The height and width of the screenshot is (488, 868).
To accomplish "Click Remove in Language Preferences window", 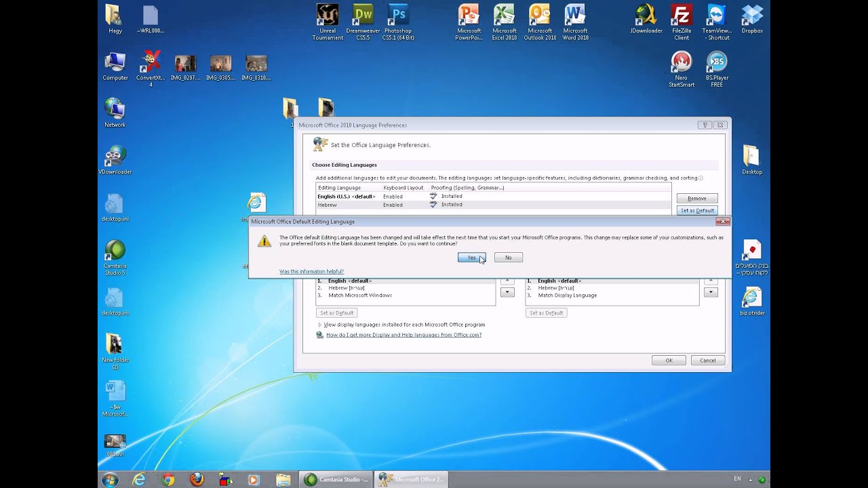I will (x=697, y=199).
